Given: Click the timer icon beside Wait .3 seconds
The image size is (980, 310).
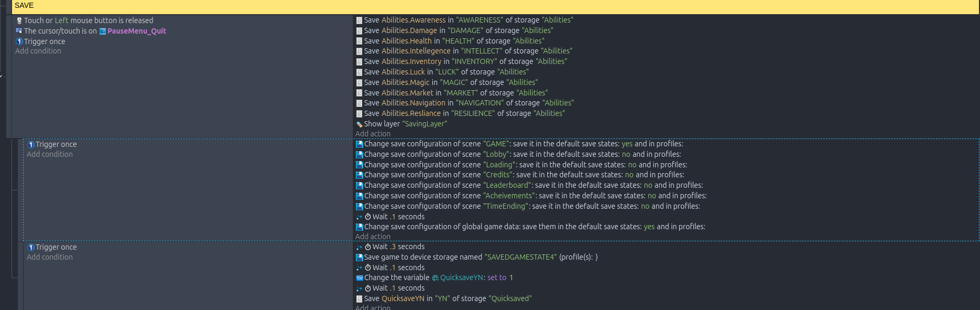Looking at the screenshot, I should click(x=368, y=247).
